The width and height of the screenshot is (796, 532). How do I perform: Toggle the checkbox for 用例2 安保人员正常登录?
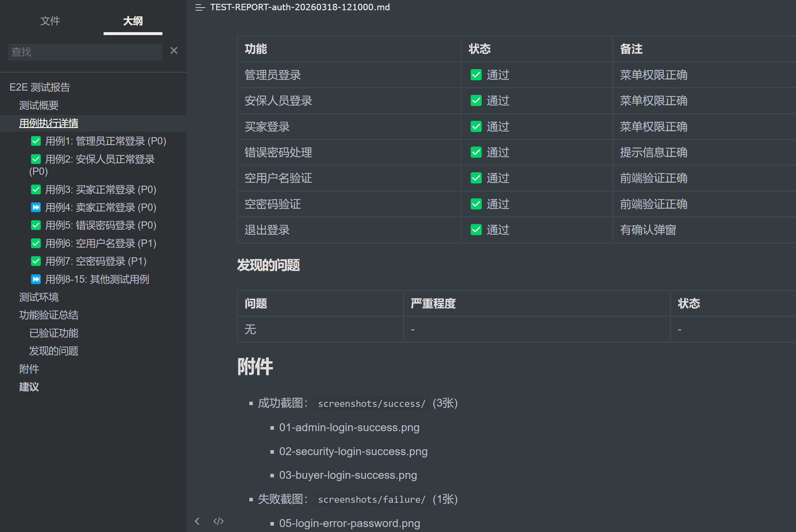[x=36, y=159]
